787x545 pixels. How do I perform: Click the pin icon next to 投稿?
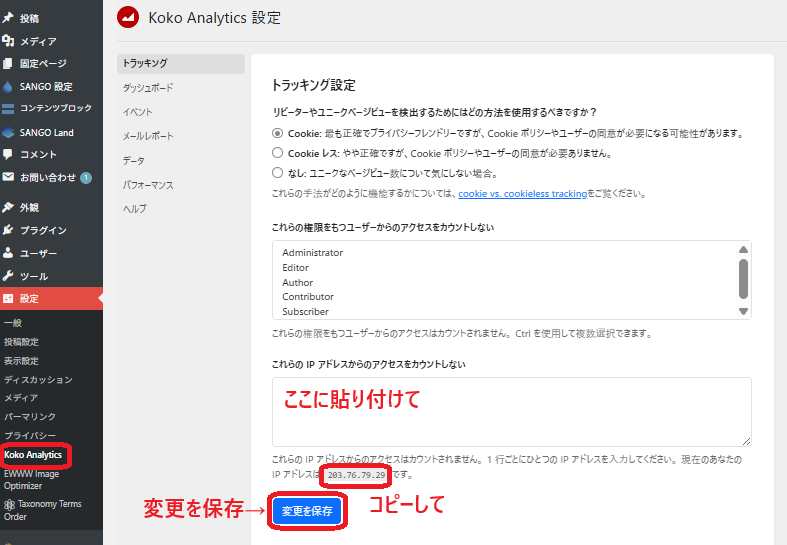9,18
